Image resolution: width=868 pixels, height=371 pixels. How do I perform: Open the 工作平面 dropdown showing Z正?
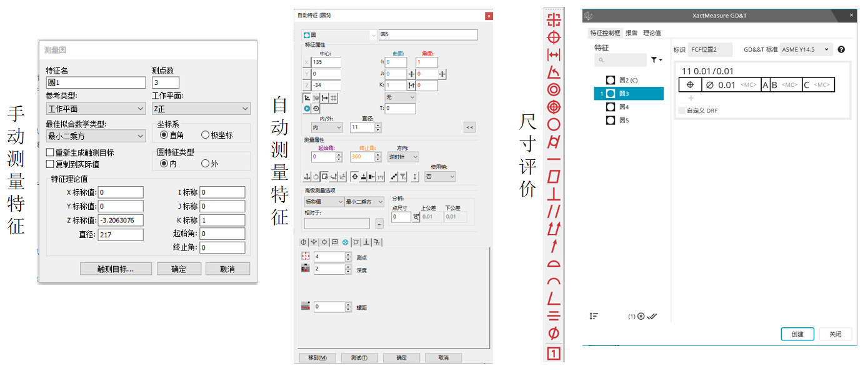point(201,109)
